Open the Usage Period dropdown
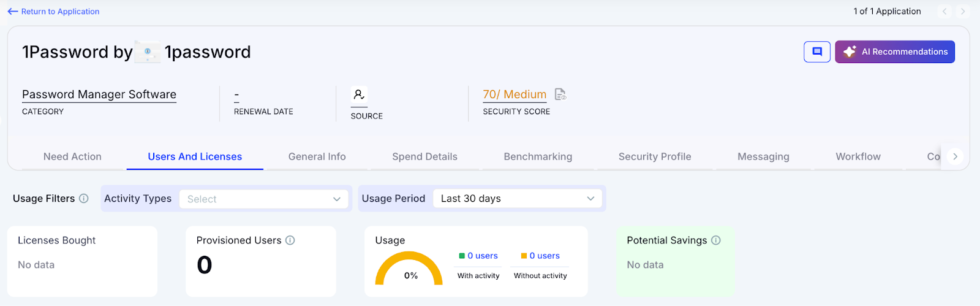 tap(518, 199)
